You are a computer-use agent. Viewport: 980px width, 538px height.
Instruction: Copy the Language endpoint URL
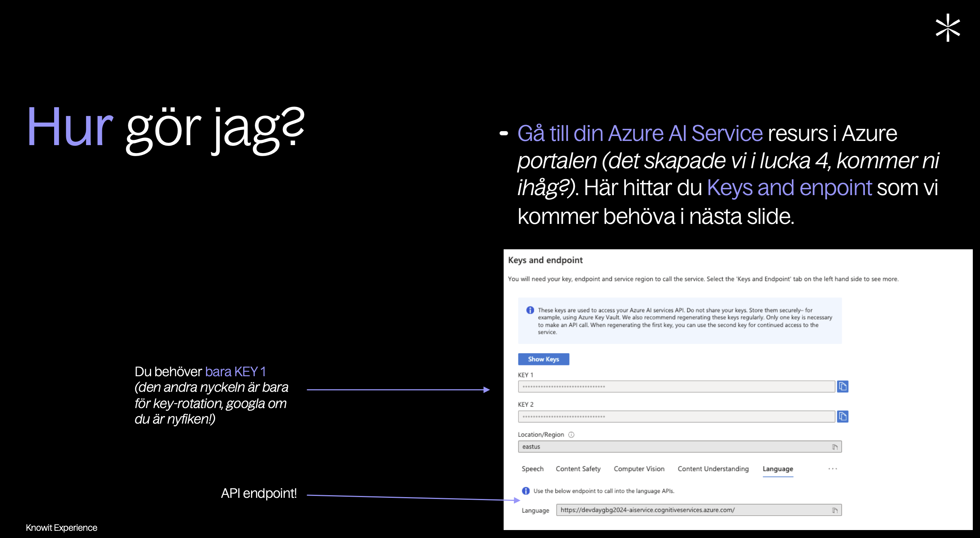tap(835, 510)
